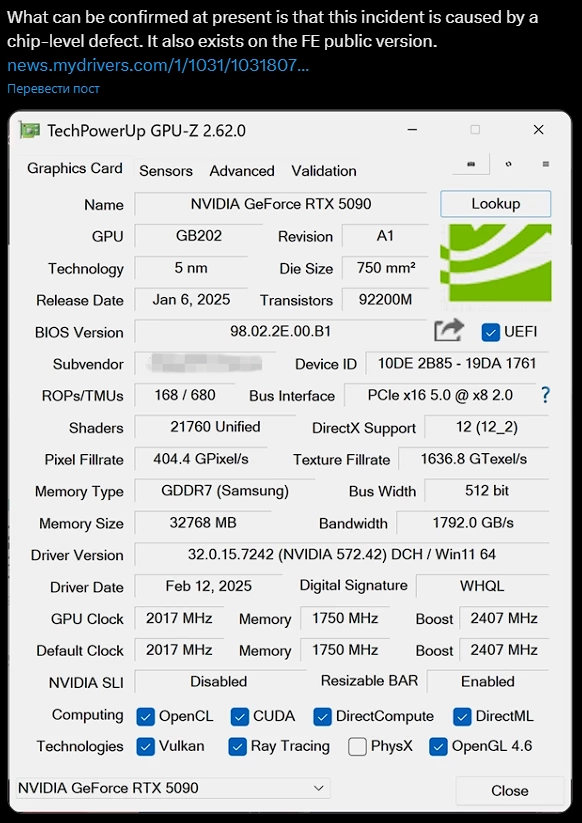Click the Bandwidth field 1792.0 GB/s

473,523
